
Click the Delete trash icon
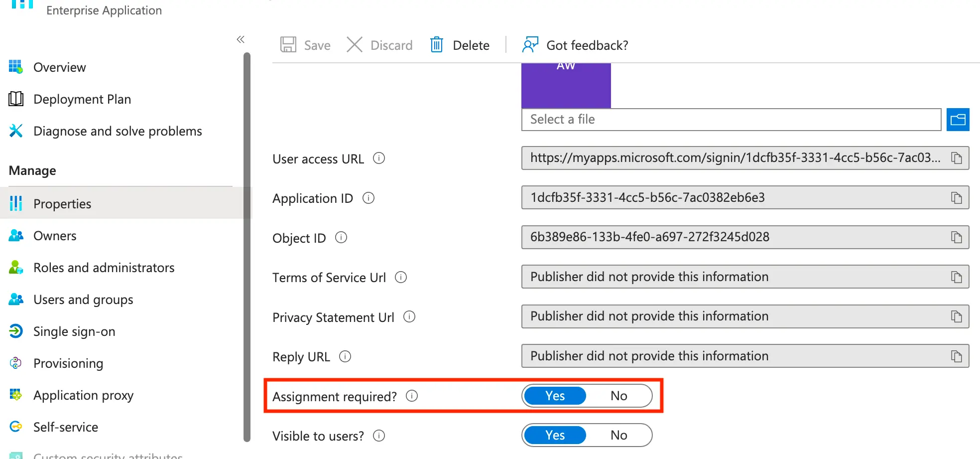pos(437,45)
